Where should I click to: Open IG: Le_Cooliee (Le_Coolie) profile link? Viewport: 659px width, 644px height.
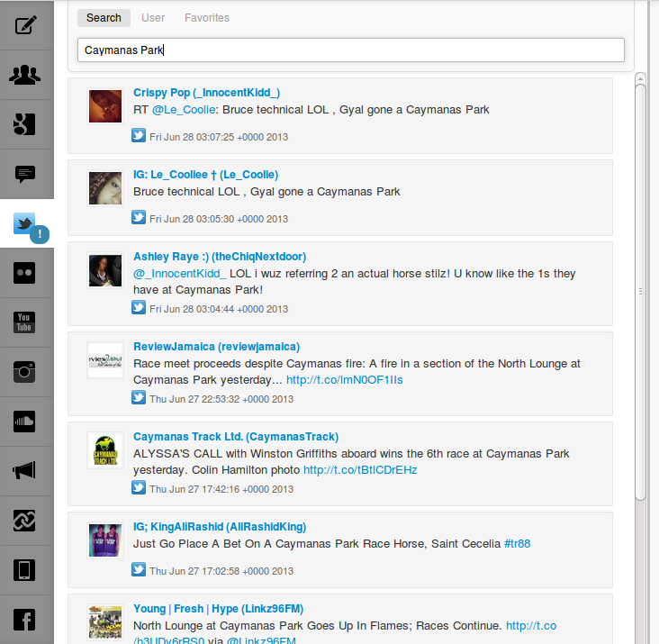coord(205,175)
